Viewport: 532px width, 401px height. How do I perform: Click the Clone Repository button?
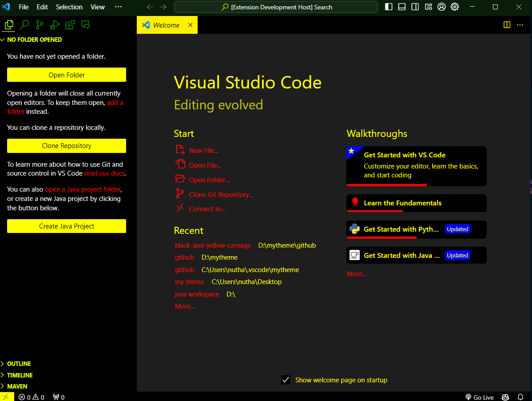point(67,146)
